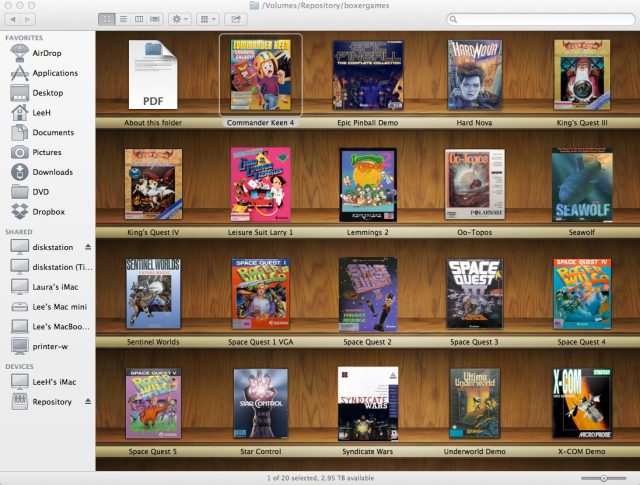The width and height of the screenshot is (640, 485).
Task: Adjust the icon size slider
Action: coord(603,478)
